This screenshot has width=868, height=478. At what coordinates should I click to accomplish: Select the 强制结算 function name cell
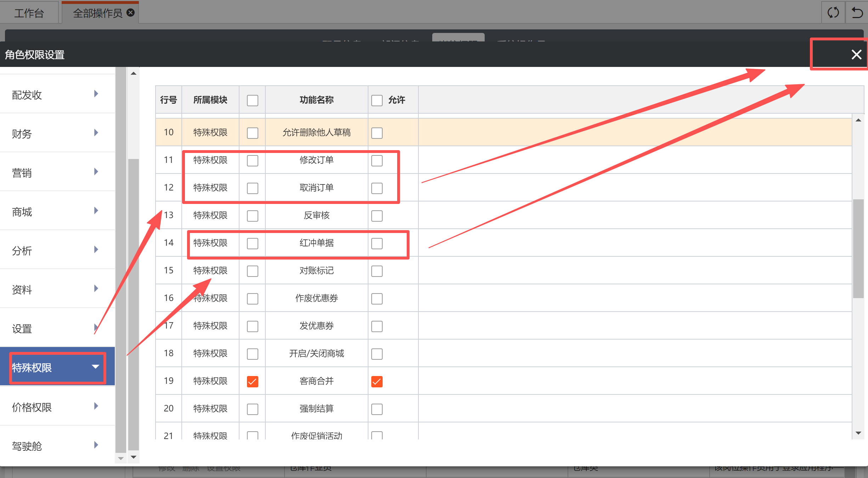[317, 409]
